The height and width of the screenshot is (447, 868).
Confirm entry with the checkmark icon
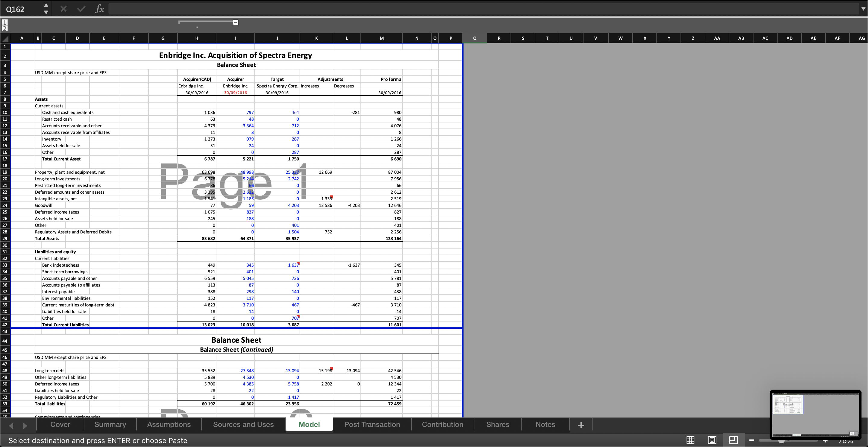tap(81, 9)
